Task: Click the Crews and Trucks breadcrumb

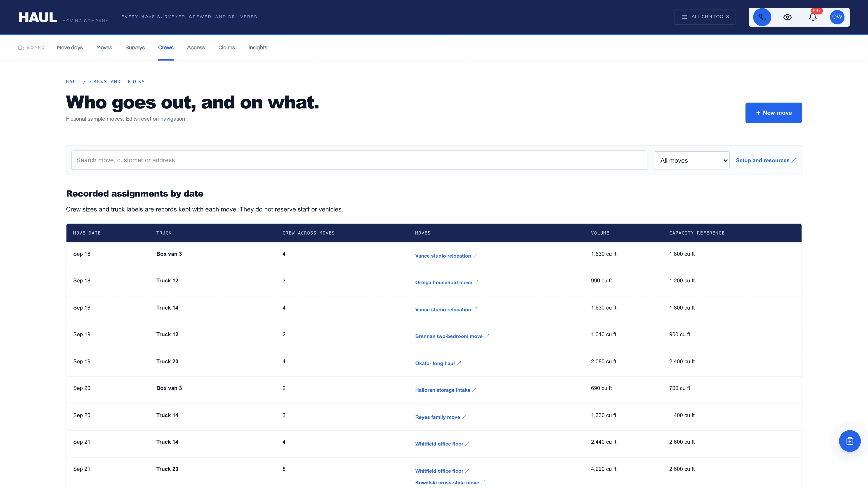Action: coord(117,82)
